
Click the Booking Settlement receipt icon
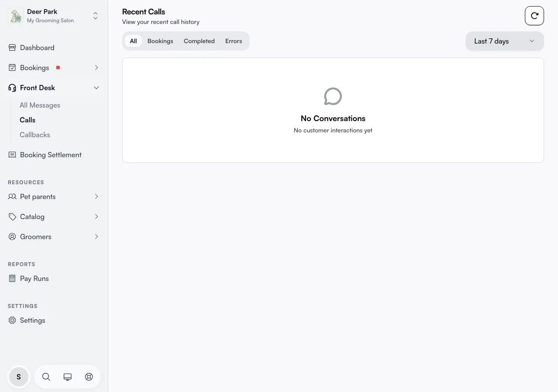click(12, 155)
